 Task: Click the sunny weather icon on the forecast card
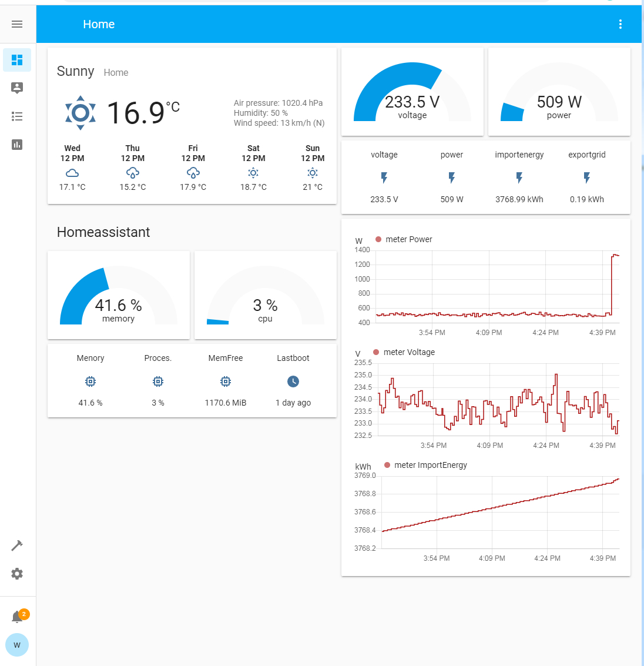pos(80,113)
